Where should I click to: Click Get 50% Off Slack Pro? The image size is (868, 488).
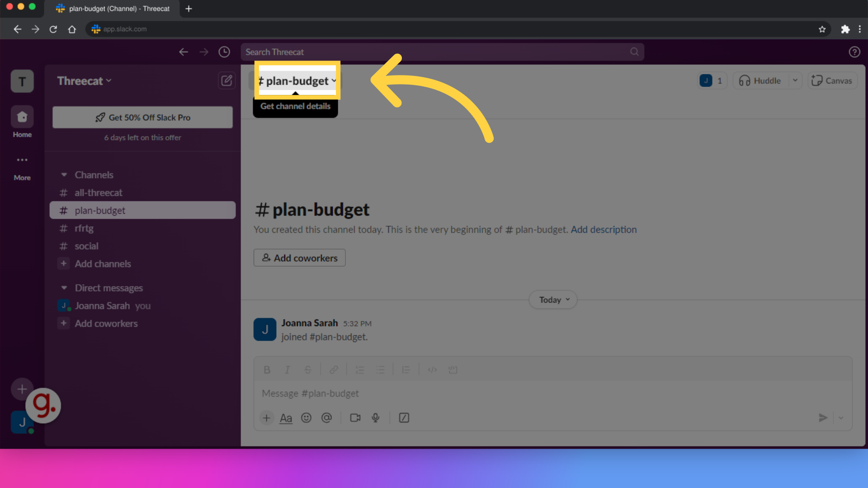[142, 117]
